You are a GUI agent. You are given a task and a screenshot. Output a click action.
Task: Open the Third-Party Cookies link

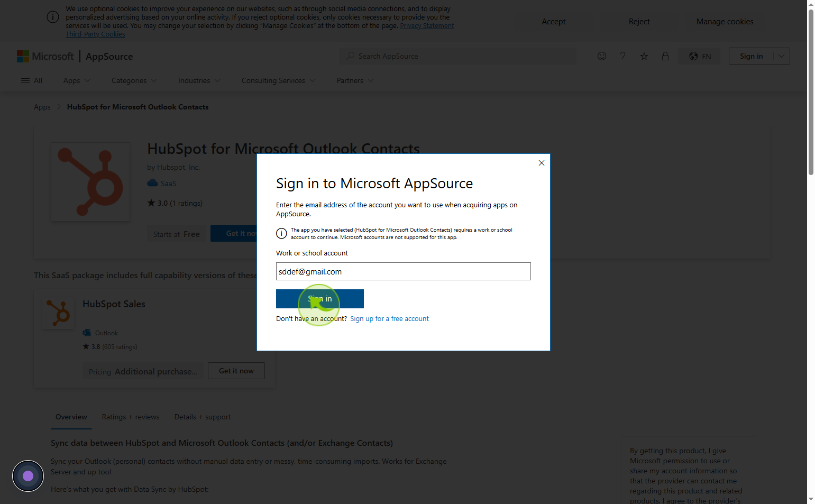95,34
